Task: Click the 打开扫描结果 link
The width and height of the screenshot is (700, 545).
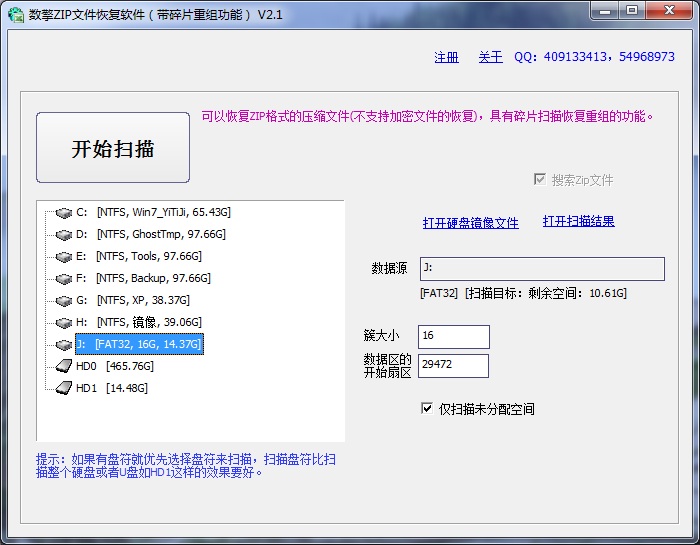Action: [578, 221]
